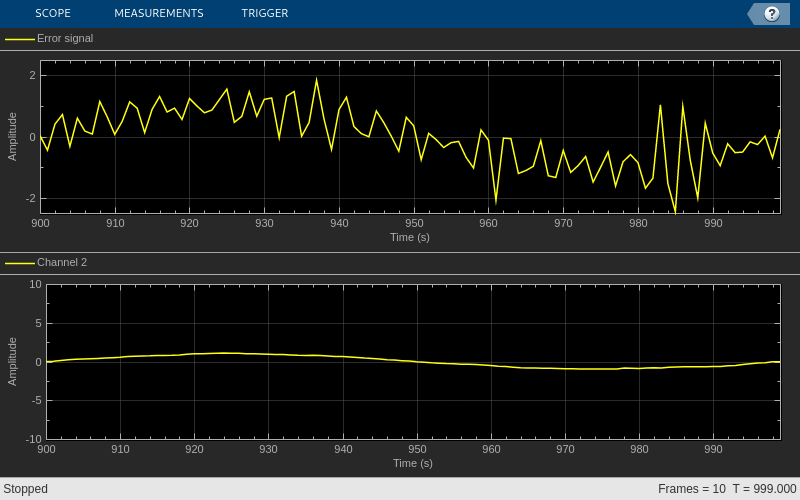Image resolution: width=800 pixels, height=500 pixels.
Task: Click the -10 y-axis tick on Channel 2 plot
Action: 34,439
